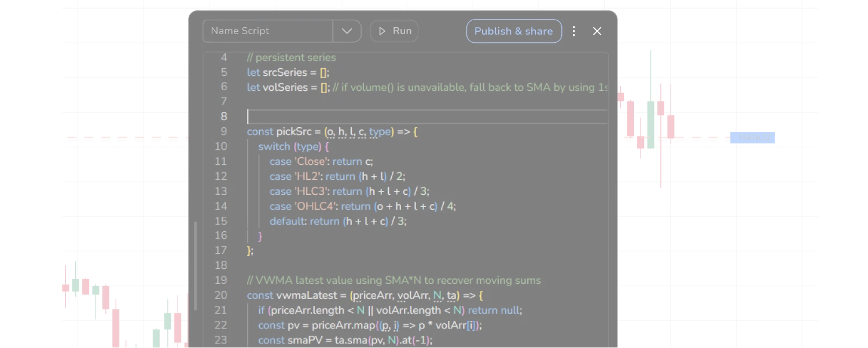
Task: Click "case 'HL2'" code line
Action: click(337, 177)
